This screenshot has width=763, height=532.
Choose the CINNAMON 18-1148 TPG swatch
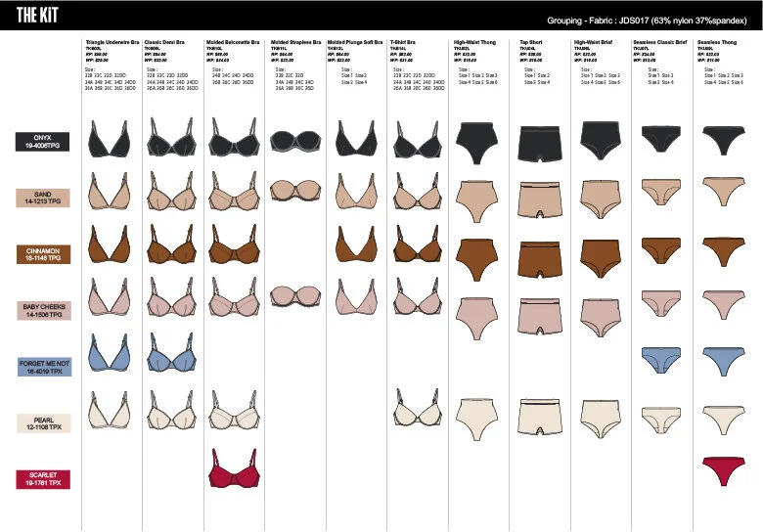[43, 254]
